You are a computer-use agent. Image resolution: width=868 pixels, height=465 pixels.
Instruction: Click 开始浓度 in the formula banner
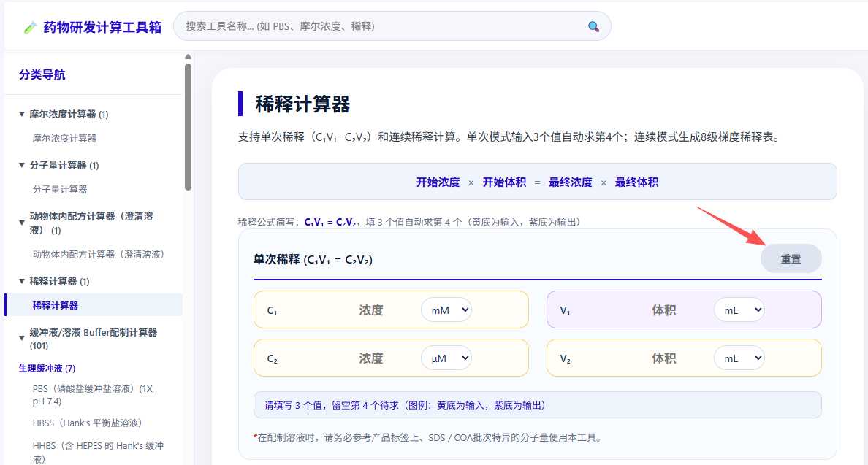pos(438,182)
